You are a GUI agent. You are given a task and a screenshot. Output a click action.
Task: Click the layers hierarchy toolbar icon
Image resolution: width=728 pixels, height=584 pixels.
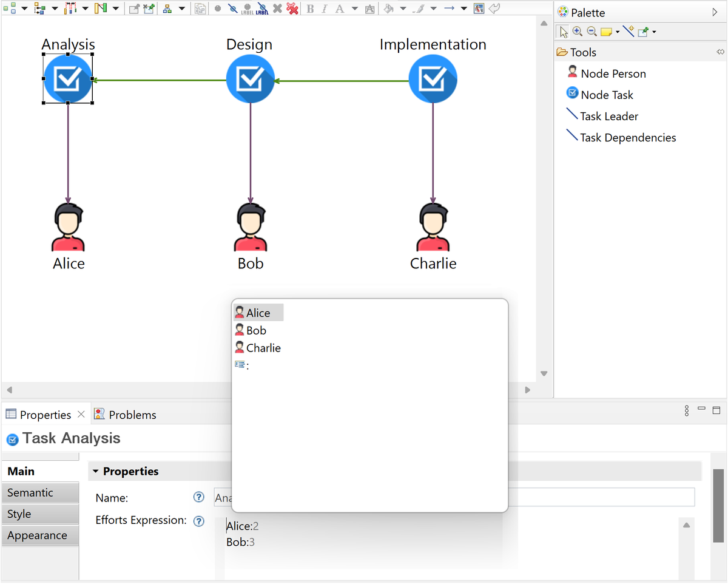point(167,8)
